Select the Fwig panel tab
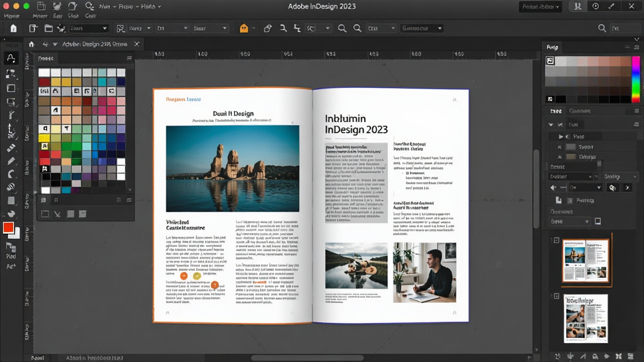644x362 pixels. pos(552,47)
